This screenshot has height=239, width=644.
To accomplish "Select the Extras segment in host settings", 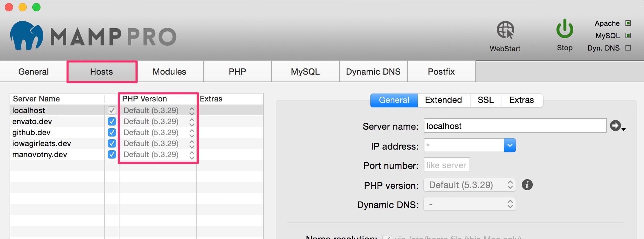I will [x=522, y=100].
